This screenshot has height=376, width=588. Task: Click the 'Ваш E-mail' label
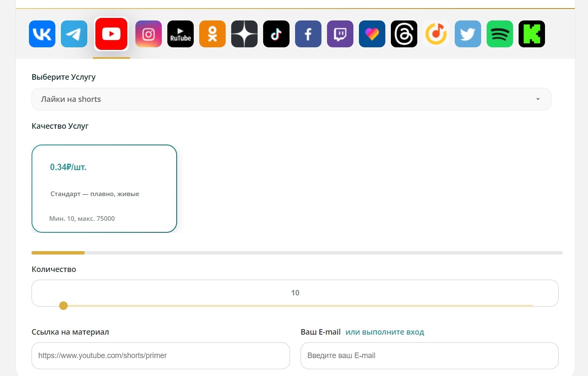pyautogui.click(x=321, y=332)
